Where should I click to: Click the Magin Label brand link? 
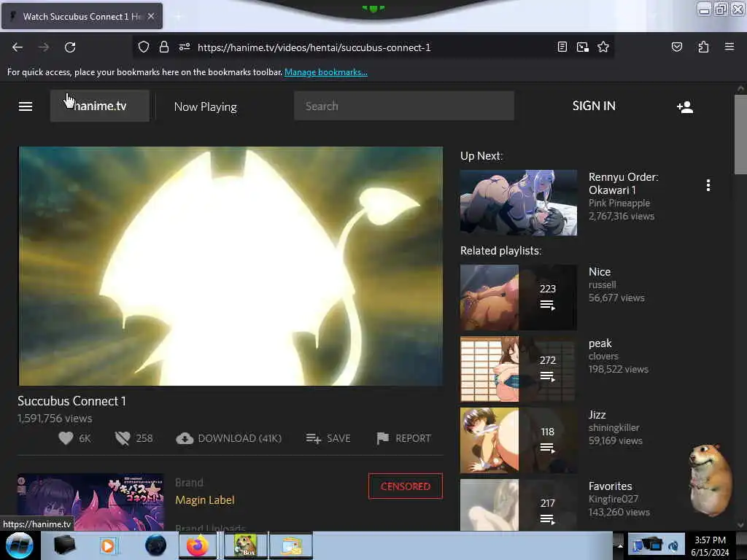point(205,500)
